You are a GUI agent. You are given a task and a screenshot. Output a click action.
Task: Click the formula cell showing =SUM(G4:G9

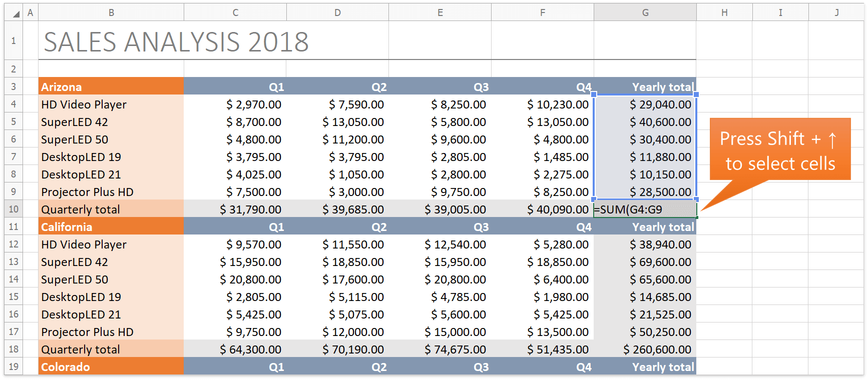(644, 209)
